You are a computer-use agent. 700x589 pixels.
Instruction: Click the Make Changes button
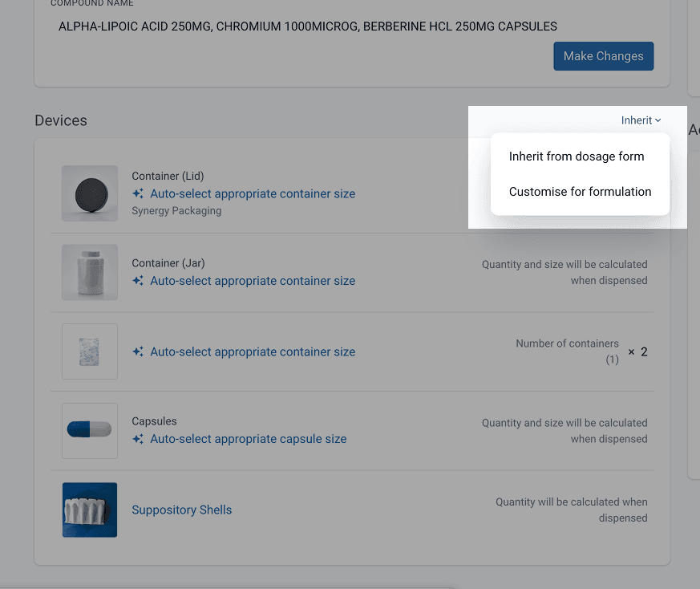(604, 56)
